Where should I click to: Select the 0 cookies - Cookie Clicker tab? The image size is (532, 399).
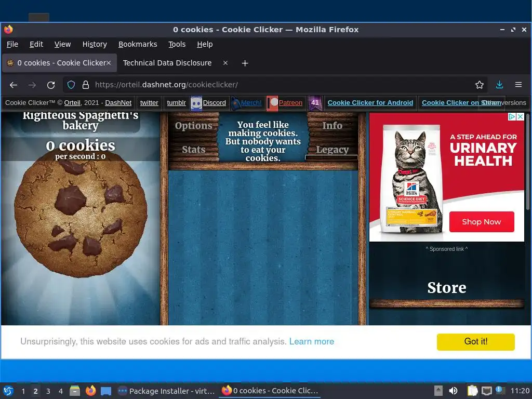point(59,63)
